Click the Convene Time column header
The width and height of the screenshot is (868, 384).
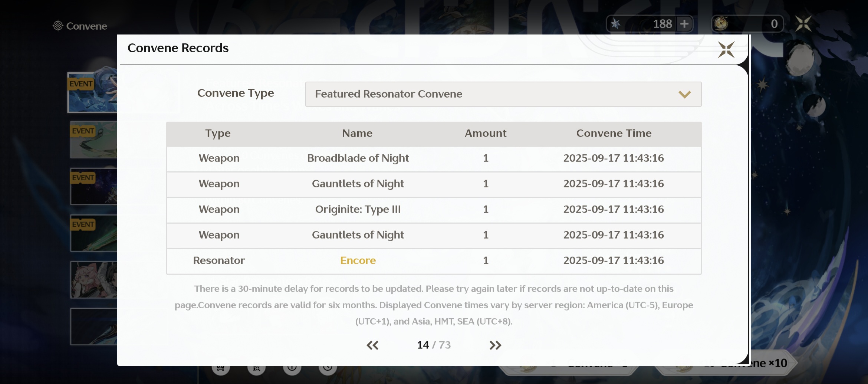614,133
